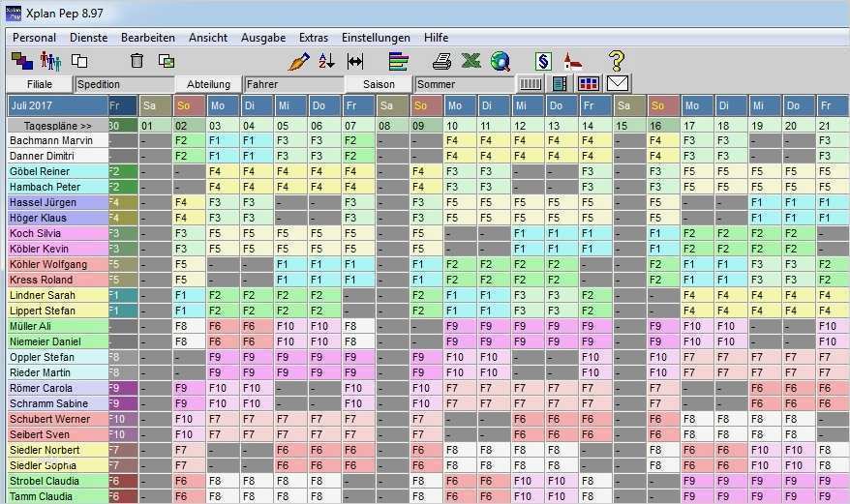Click the overlapping colored squares toolbar icon
Viewport: 850px width, 504px height.
[21, 61]
